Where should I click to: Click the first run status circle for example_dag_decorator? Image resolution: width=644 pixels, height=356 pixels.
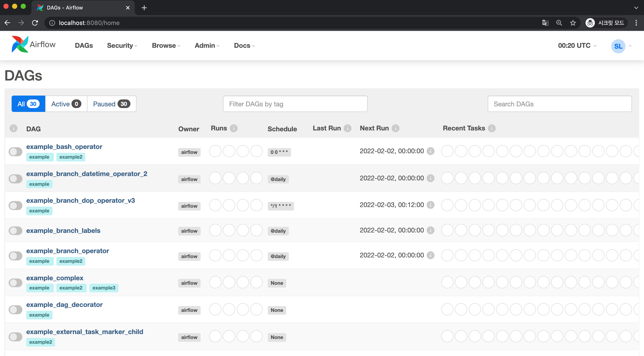point(215,310)
